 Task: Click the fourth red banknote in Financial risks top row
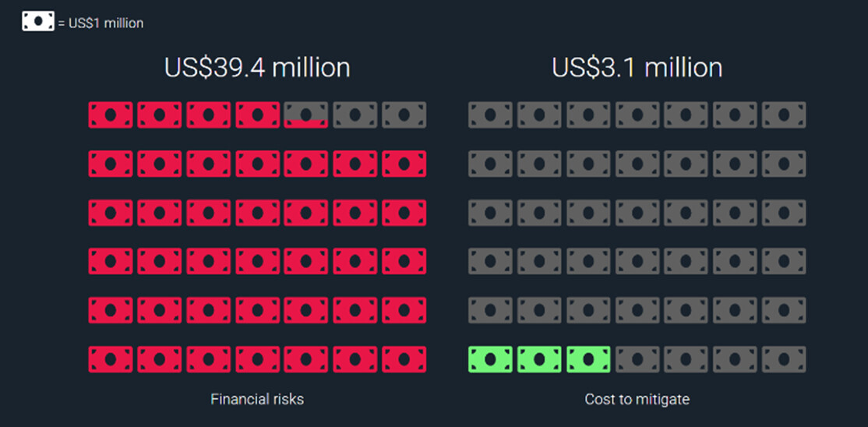point(257,115)
